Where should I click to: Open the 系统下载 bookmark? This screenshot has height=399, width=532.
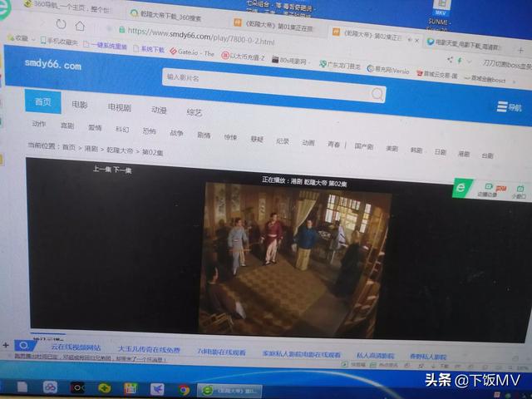tap(149, 49)
